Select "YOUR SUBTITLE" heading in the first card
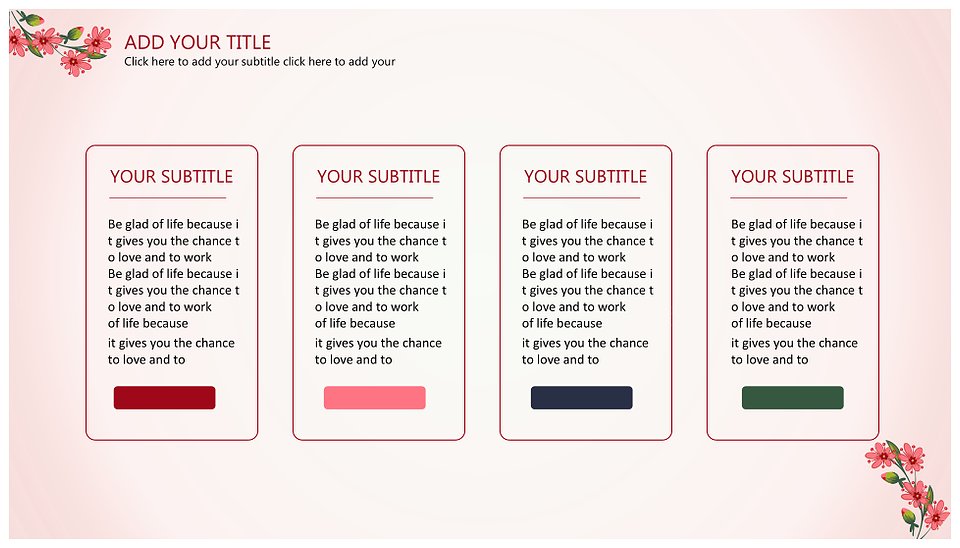960x548 pixels. click(171, 177)
